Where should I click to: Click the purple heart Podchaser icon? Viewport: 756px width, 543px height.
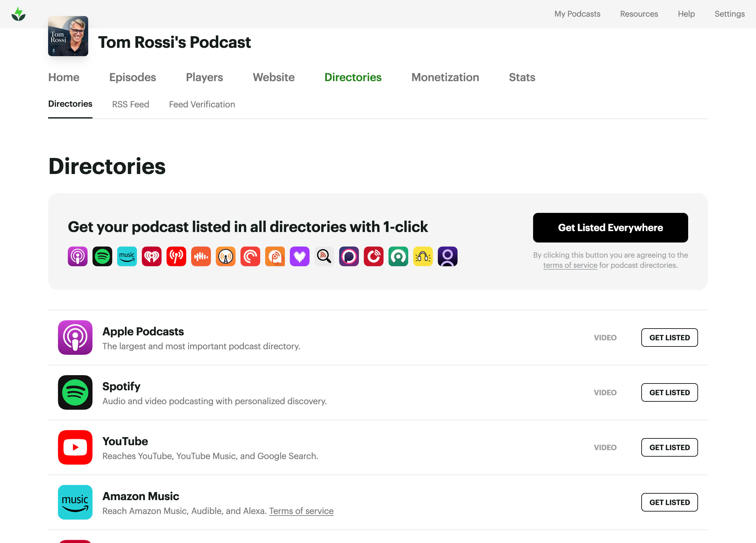coord(300,256)
